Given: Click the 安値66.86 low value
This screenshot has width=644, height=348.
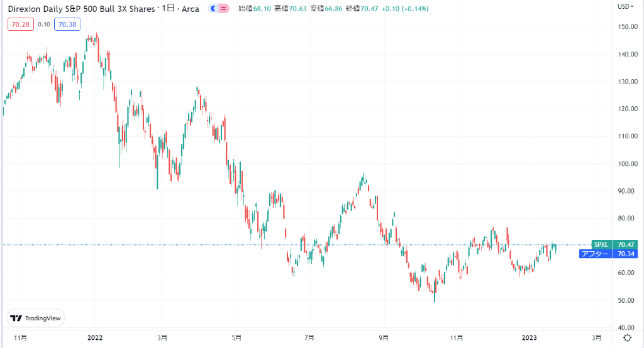Looking at the screenshot, I should point(326,9).
